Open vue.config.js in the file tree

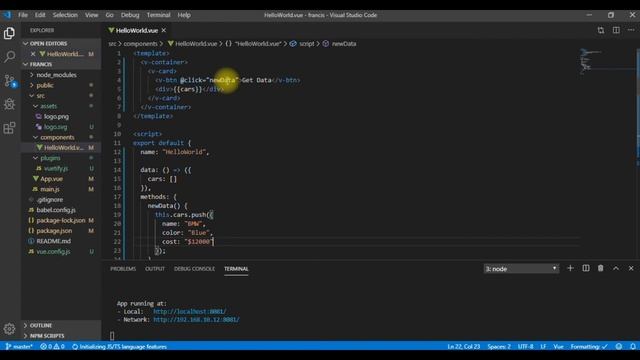pyautogui.click(x=53, y=251)
